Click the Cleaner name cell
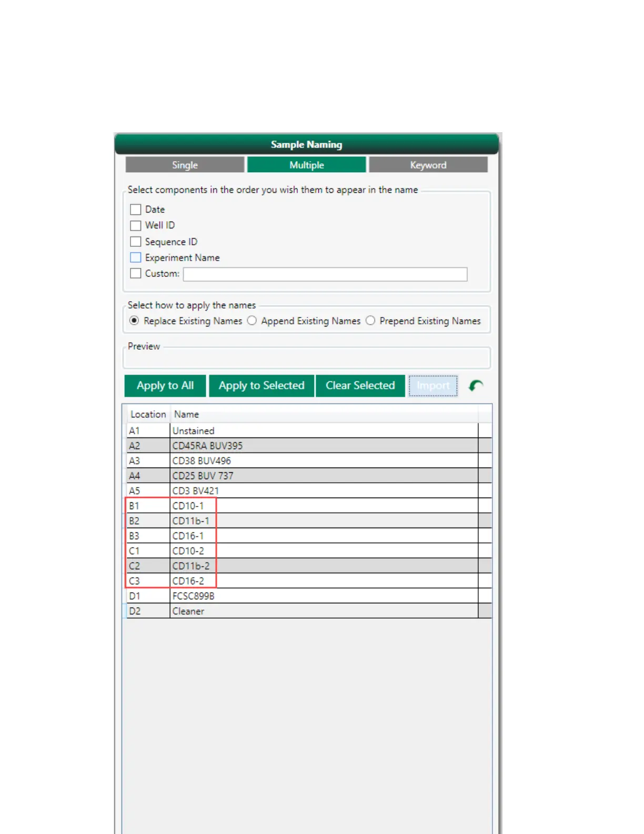 tap(324, 611)
